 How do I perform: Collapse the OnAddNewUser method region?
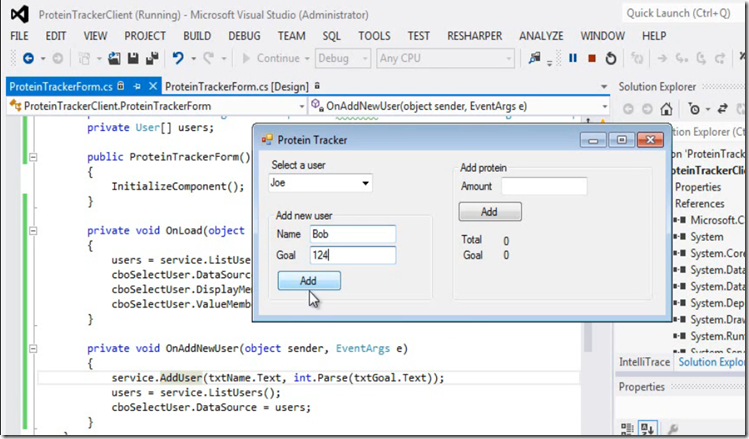33,349
